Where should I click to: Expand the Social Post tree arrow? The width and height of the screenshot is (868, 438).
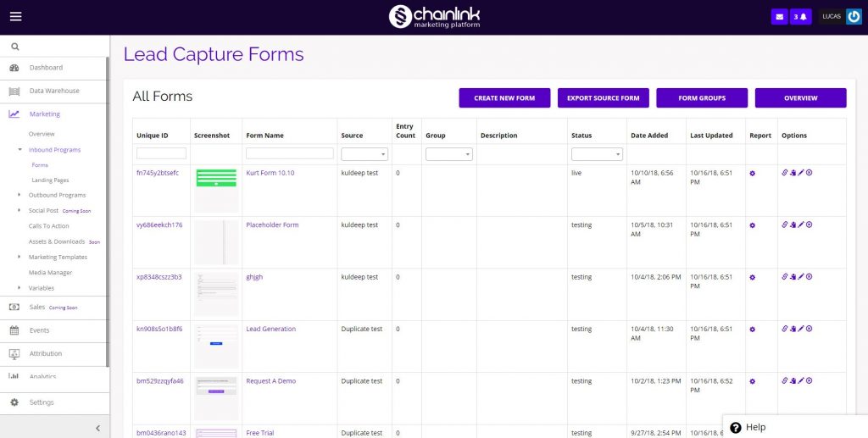[19, 210]
